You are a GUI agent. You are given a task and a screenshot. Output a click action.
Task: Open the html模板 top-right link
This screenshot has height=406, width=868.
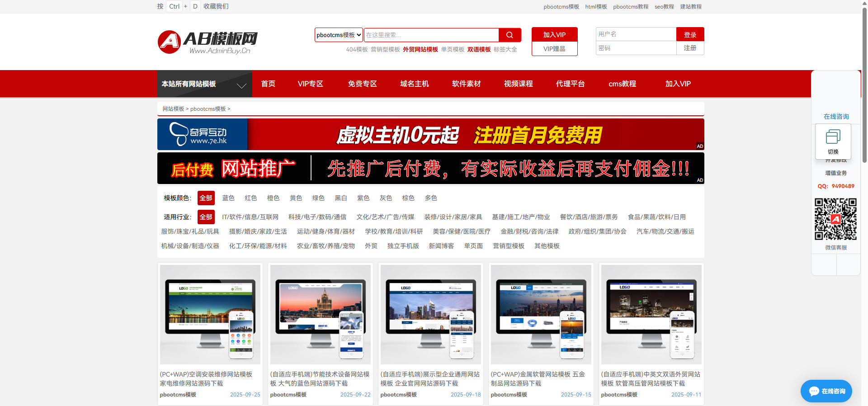click(596, 7)
